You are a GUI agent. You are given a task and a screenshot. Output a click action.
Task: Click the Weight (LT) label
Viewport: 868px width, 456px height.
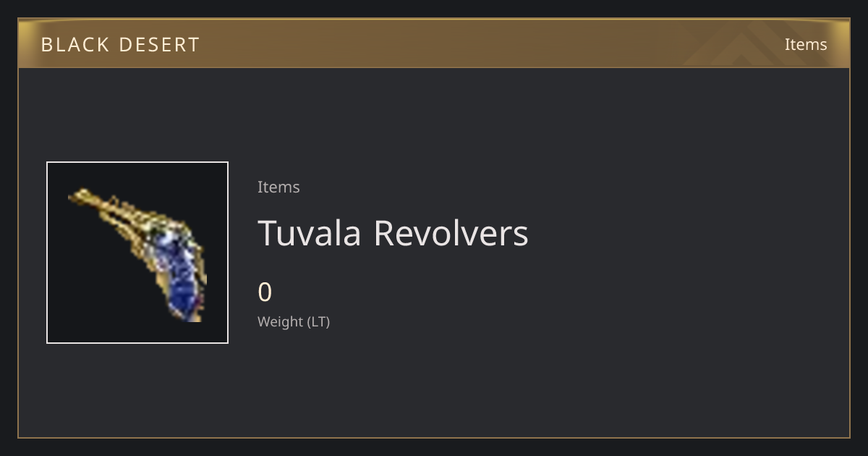coord(294,321)
